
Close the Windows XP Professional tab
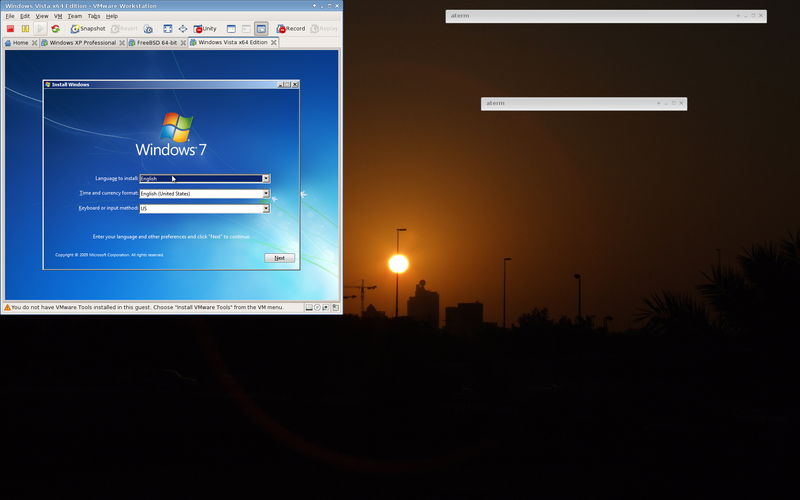click(122, 43)
